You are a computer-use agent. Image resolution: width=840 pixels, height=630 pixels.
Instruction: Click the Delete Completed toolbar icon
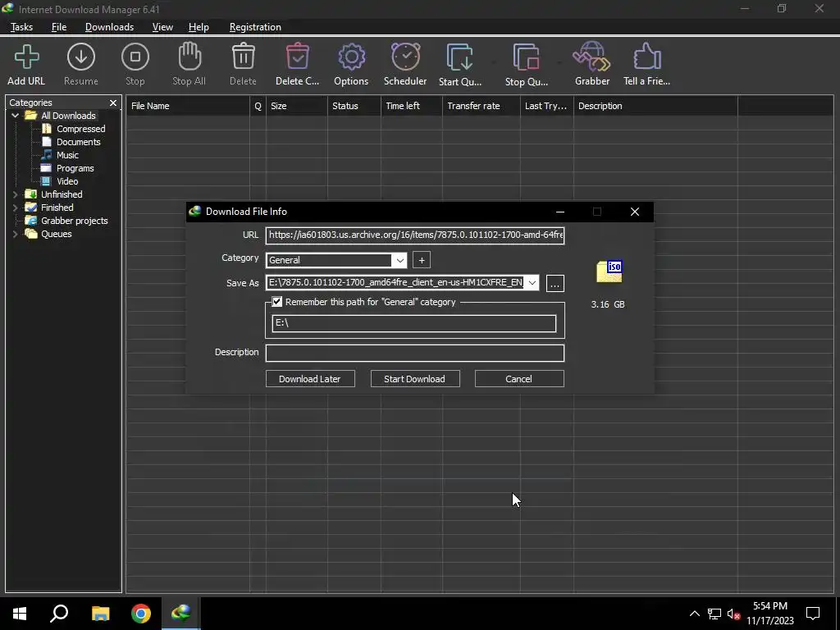297,57
